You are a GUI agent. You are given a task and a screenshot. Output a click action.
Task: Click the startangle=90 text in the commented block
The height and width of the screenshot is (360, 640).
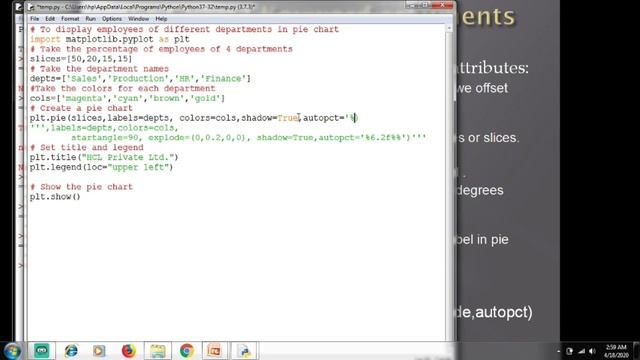tap(104, 138)
